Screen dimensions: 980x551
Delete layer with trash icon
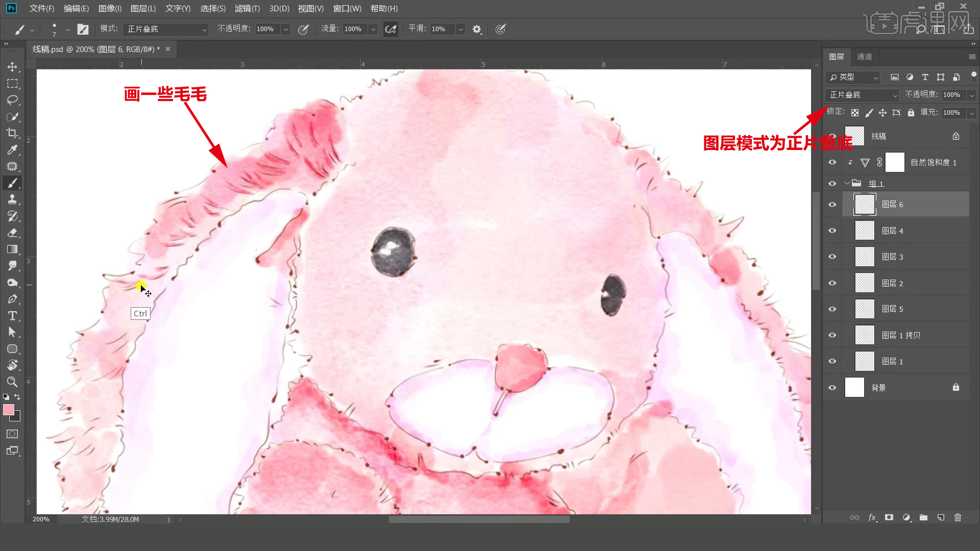958,517
